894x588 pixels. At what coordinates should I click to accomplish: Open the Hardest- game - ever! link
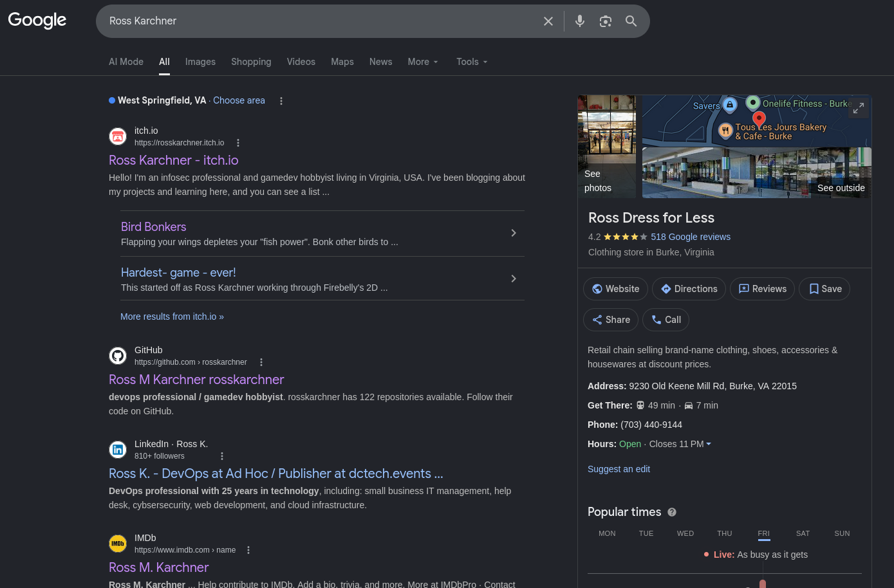(178, 273)
